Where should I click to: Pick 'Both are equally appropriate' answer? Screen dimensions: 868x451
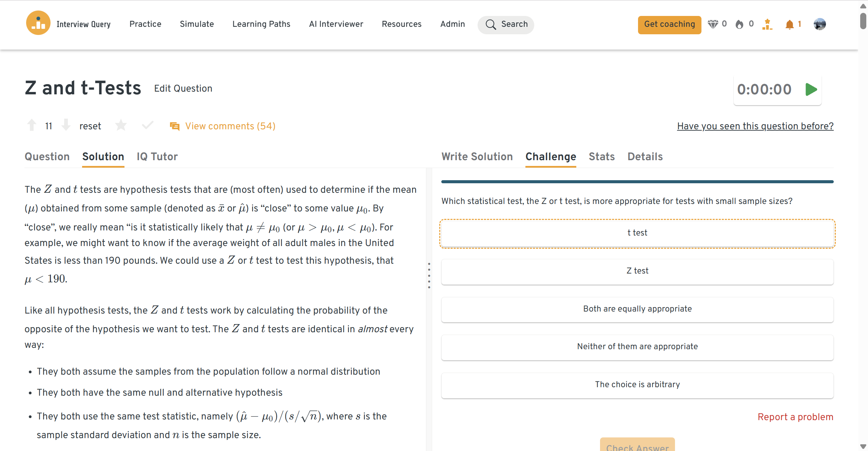click(x=637, y=309)
